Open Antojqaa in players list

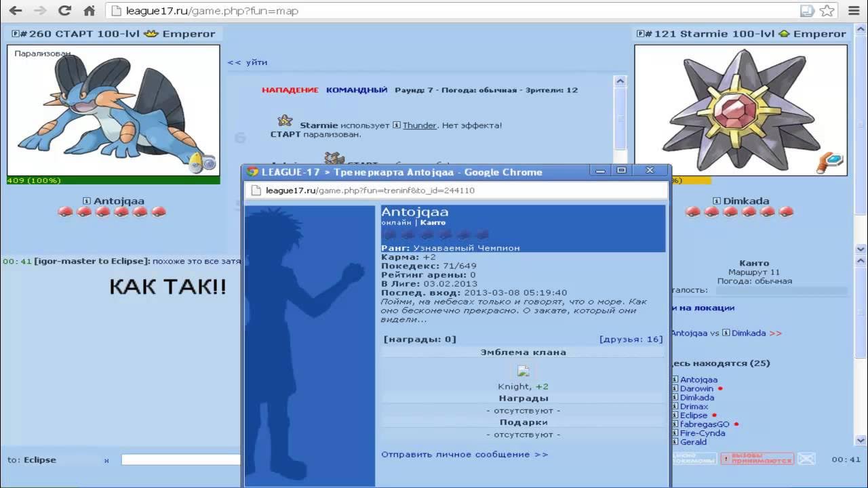699,380
